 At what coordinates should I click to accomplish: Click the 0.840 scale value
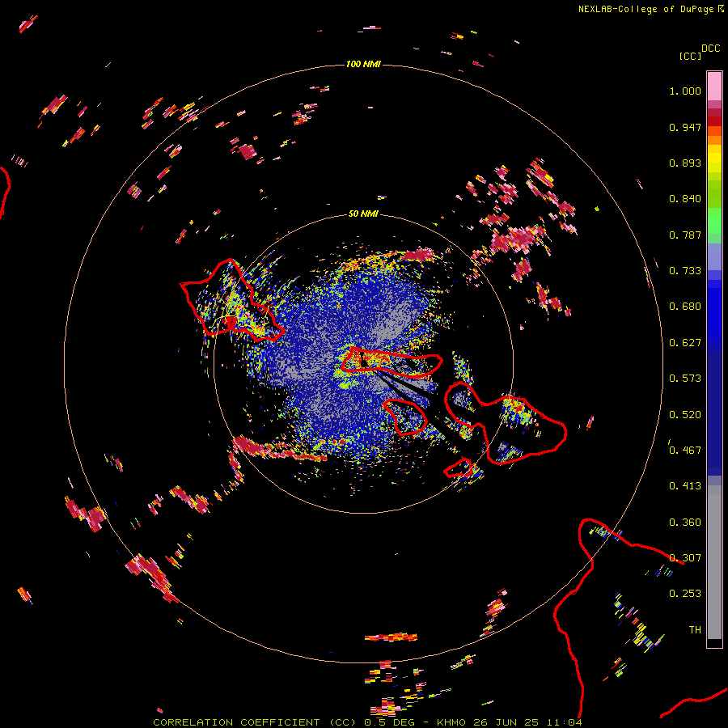[x=685, y=199]
